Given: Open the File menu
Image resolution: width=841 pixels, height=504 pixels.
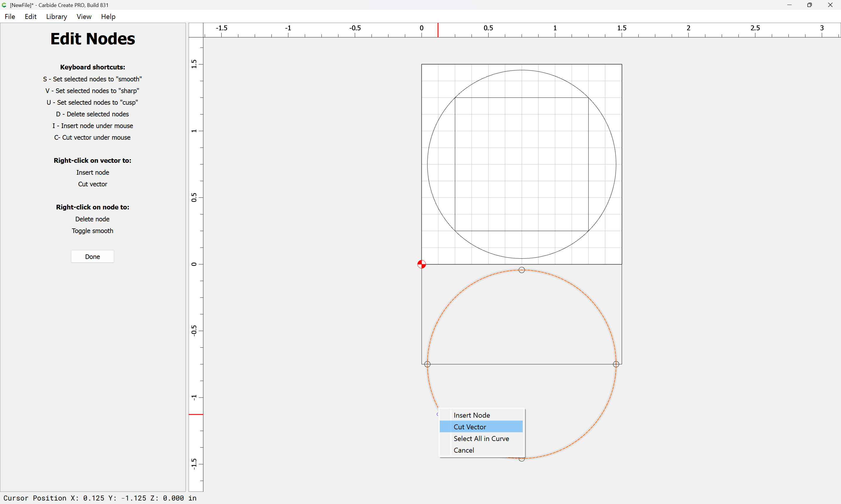Looking at the screenshot, I should click(10, 16).
